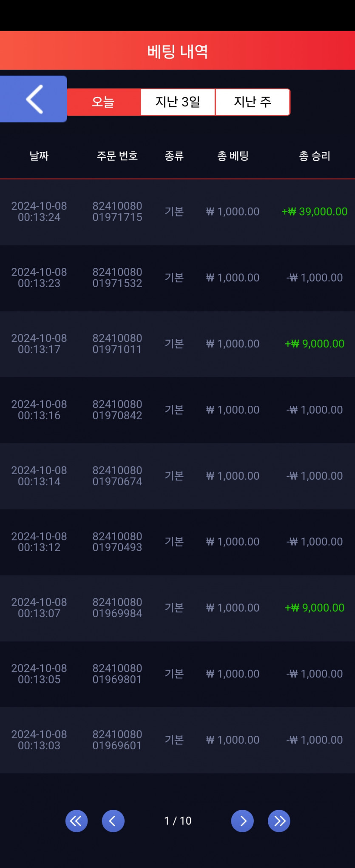Switch to the 지난 주 tab
The width and height of the screenshot is (355, 868).
[x=253, y=102]
